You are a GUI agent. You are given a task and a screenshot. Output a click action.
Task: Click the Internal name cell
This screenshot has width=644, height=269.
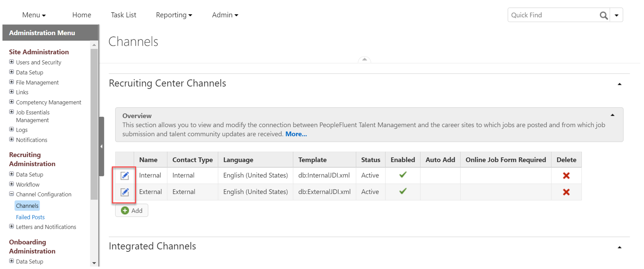point(150,176)
